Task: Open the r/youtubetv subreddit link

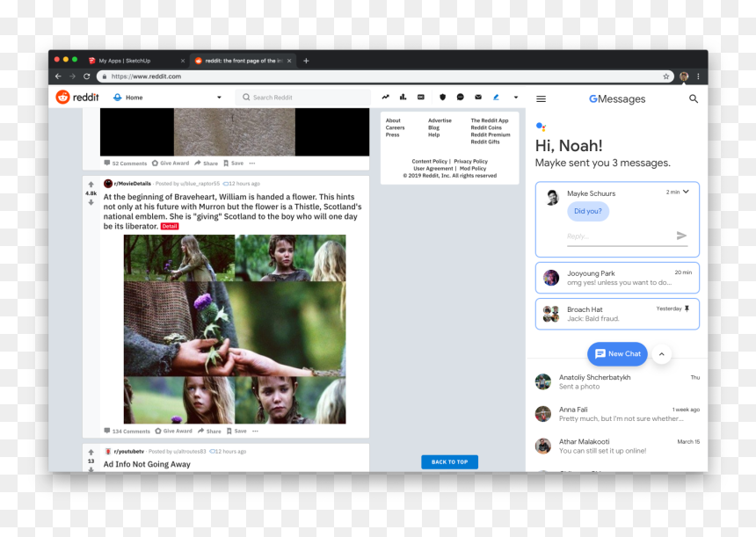Action: pyautogui.click(x=128, y=452)
